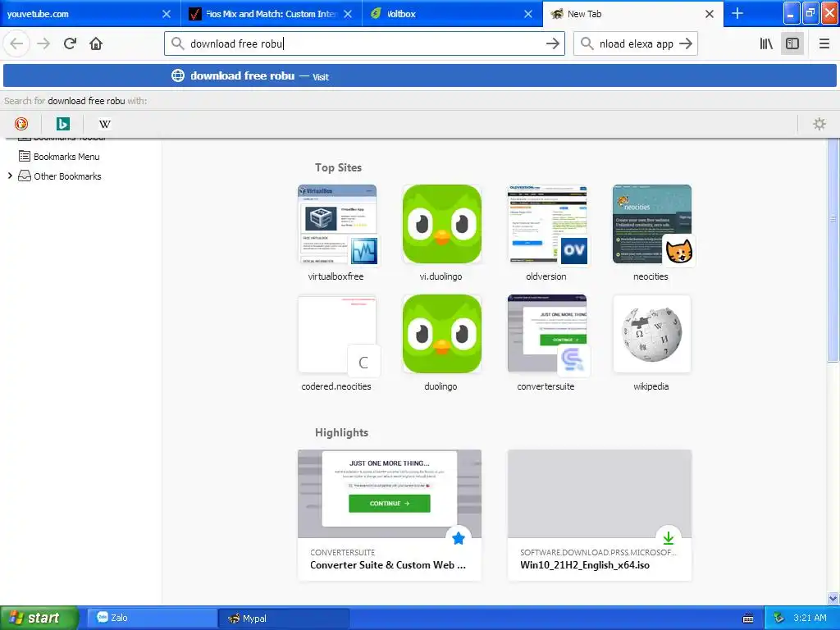
Task: Open the Windows start button
Action: click(x=39, y=618)
